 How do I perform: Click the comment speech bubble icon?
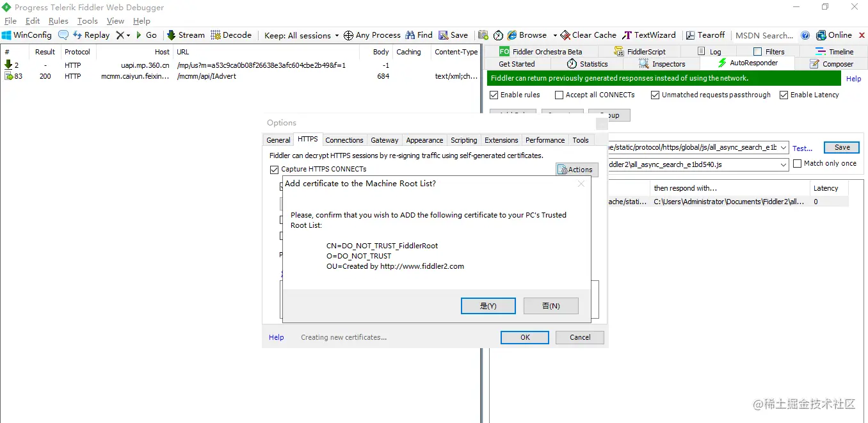[63, 35]
